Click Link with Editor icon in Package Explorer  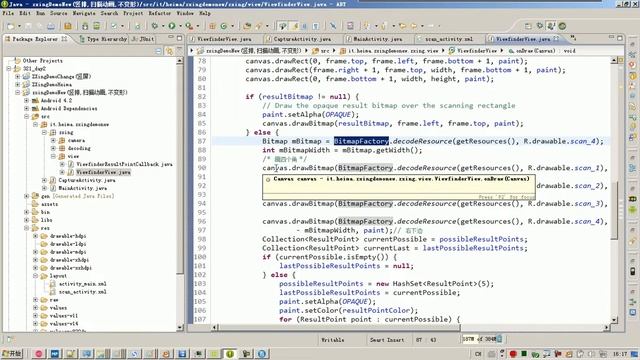(x=169, y=51)
